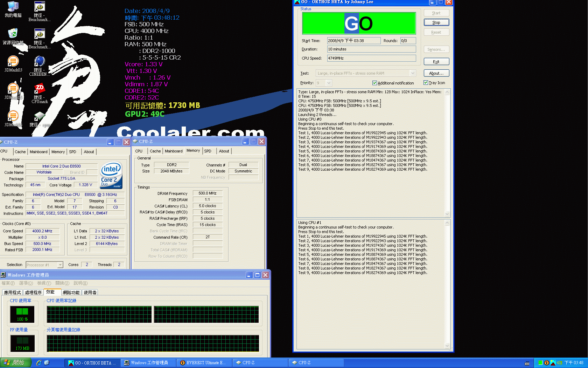Click the green CPU usage tray icon
588x368 pixels.
pyautogui.click(x=540, y=363)
